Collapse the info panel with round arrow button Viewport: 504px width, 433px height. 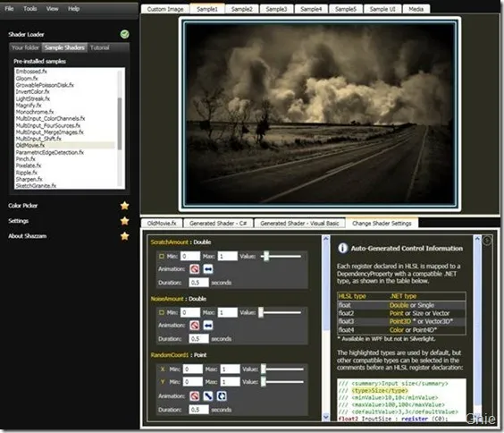[x=487, y=241]
